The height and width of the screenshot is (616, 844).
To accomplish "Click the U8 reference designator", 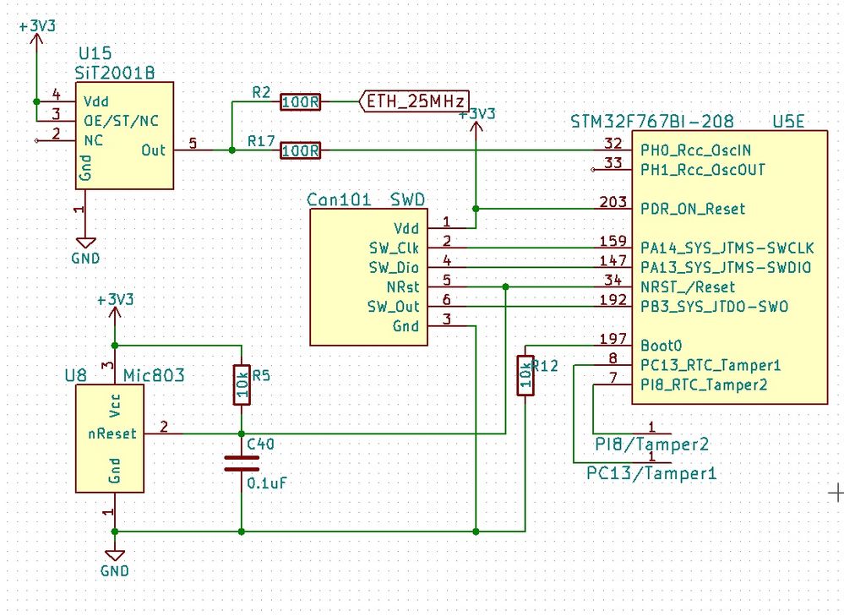I will click(x=75, y=375).
